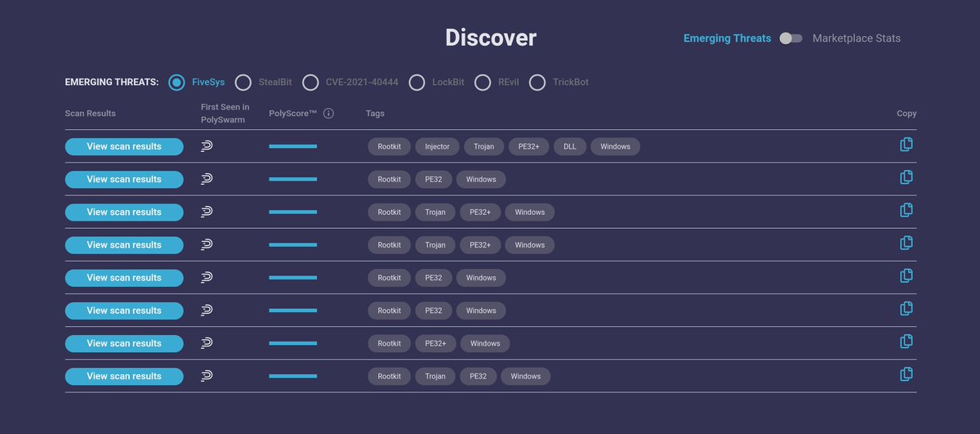Click the PolyScore bar in the last row
This screenshot has width=980, height=434.
tap(293, 376)
